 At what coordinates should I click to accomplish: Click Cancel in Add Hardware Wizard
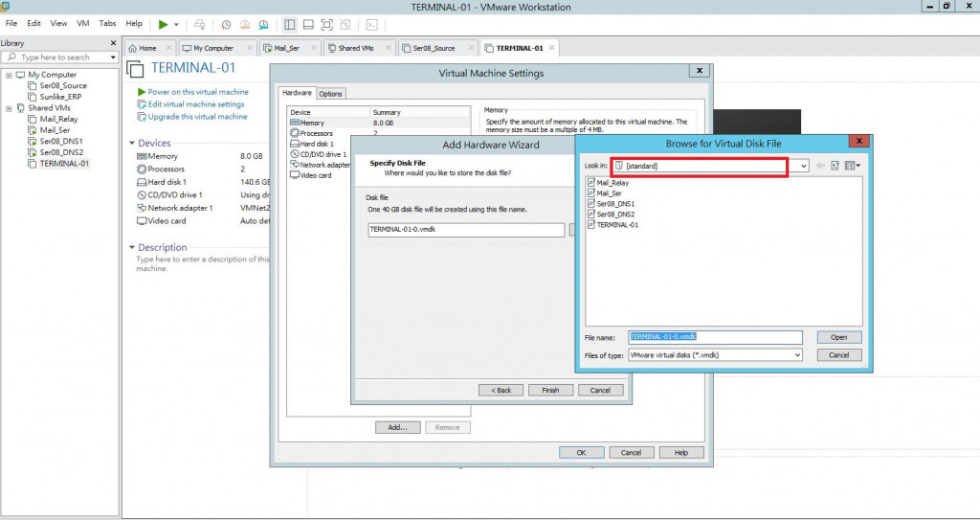[x=600, y=390]
